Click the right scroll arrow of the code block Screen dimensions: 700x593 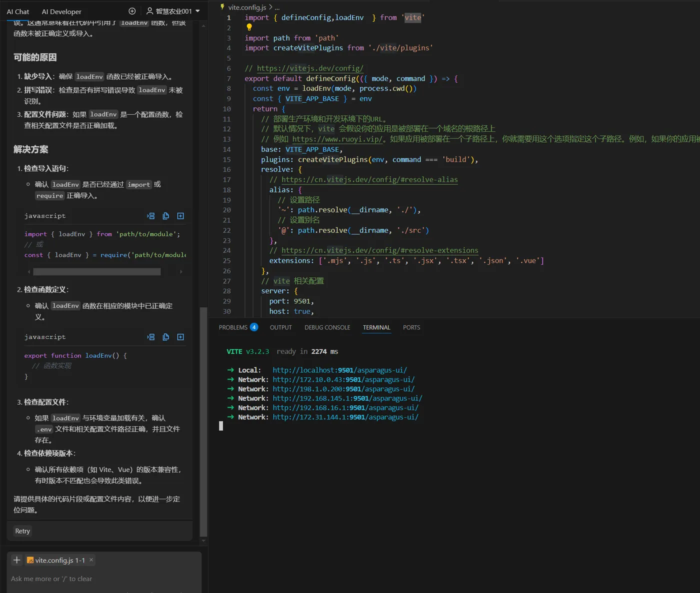click(181, 271)
